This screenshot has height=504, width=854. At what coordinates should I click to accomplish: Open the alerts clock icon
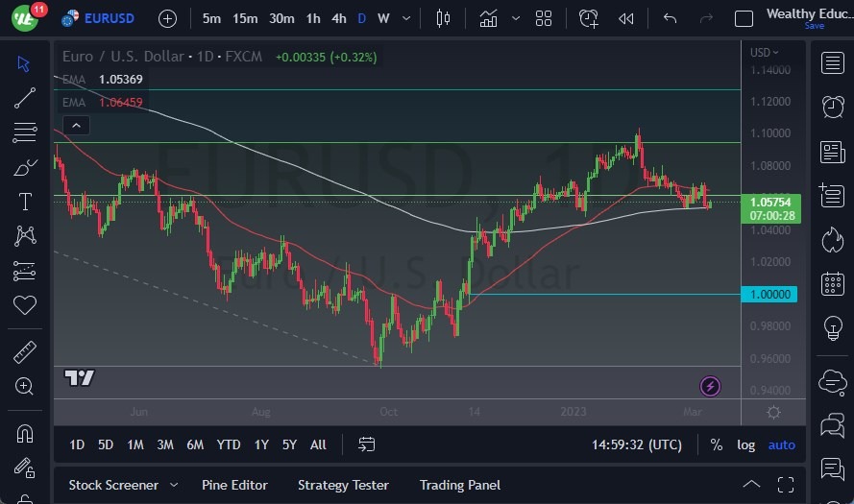coord(832,107)
